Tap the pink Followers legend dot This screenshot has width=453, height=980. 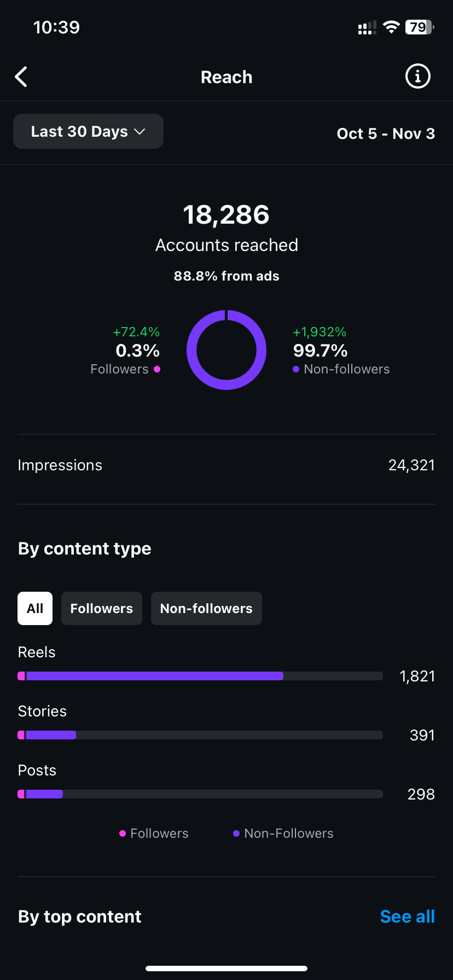click(x=157, y=369)
